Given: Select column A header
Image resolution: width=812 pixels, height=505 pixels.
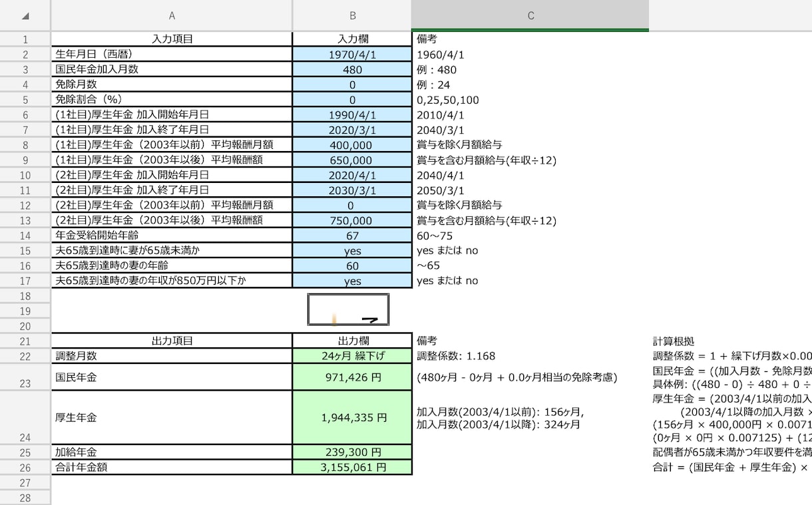Looking at the screenshot, I should (x=172, y=15).
